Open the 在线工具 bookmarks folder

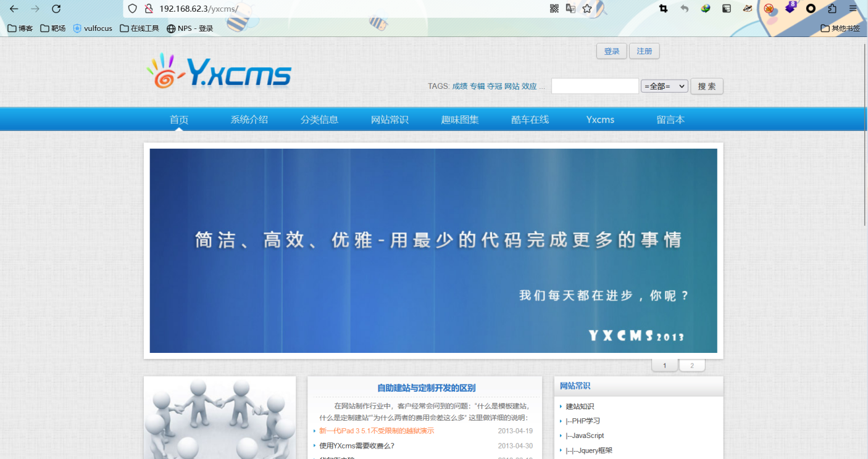point(140,28)
